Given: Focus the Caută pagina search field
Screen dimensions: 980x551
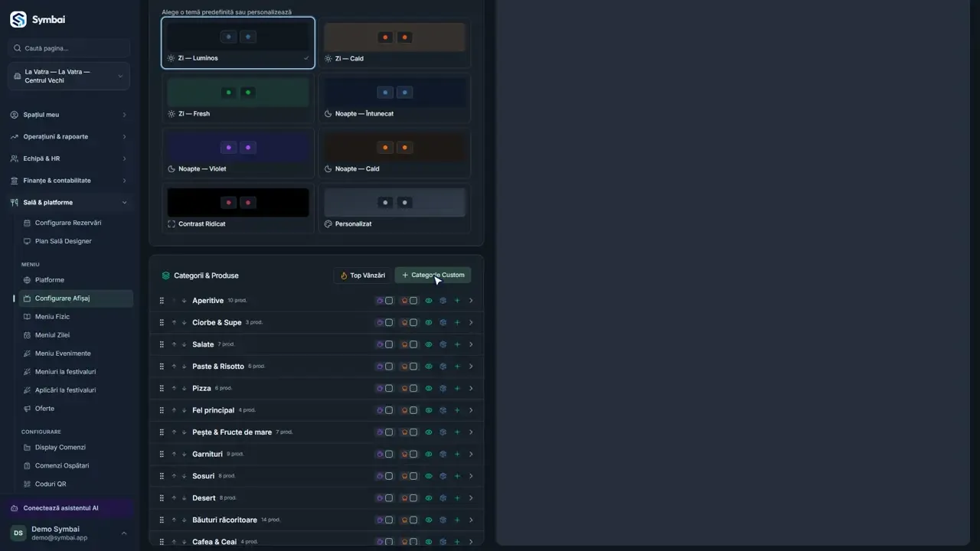Looking at the screenshot, I should point(69,48).
